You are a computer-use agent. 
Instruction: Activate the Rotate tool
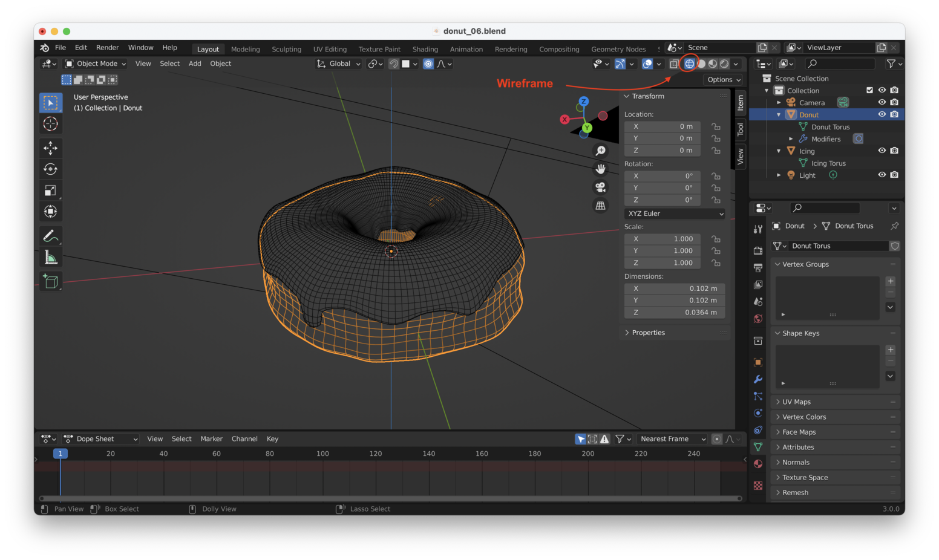[51, 169]
